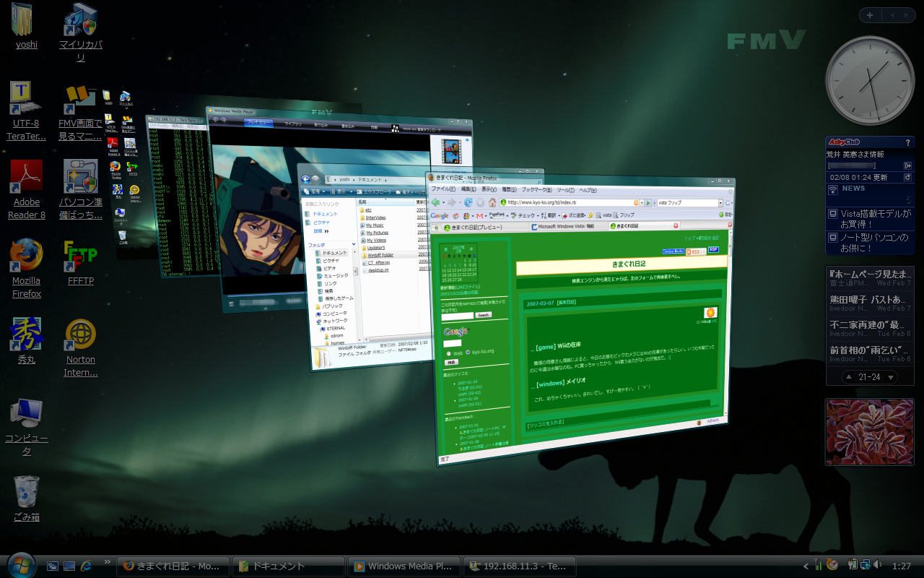Click the Firefox stop button
This screenshot has height=578, width=924.
[x=480, y=202]
